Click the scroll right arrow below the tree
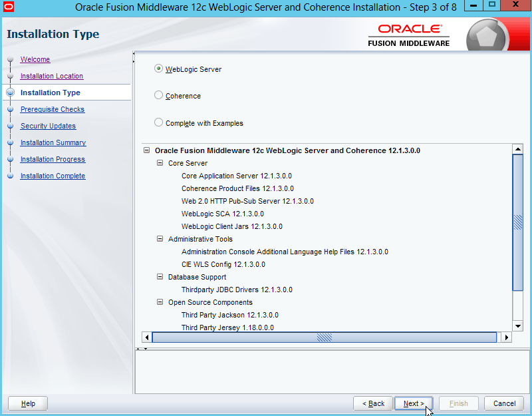Screen dimensions: 532x416 click(x=506, y=337)
